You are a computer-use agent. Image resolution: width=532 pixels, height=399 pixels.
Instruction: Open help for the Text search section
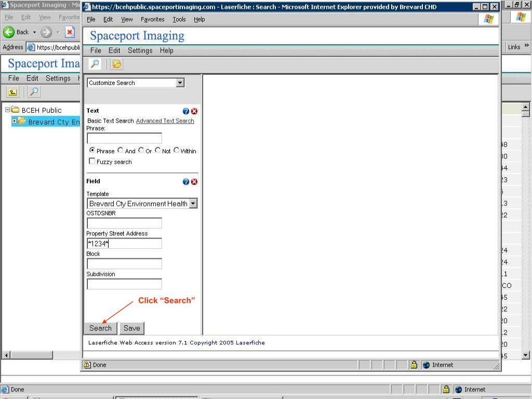pos(185,111)
